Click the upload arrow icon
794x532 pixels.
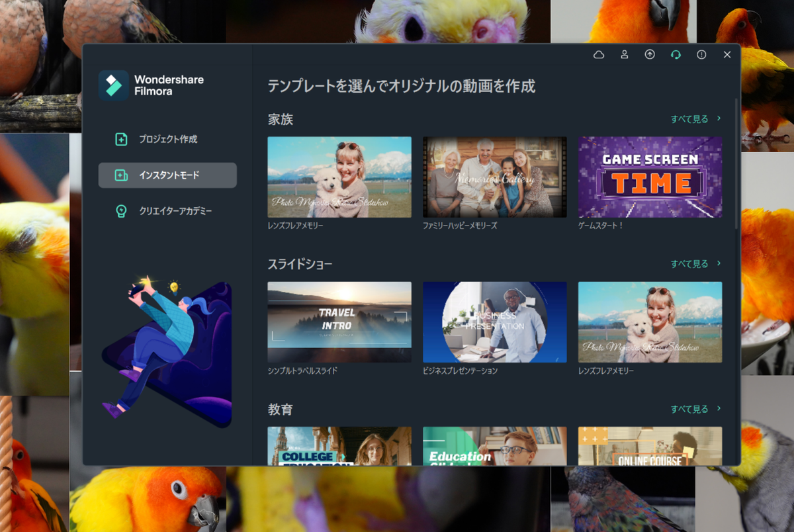tap(650, 55)
